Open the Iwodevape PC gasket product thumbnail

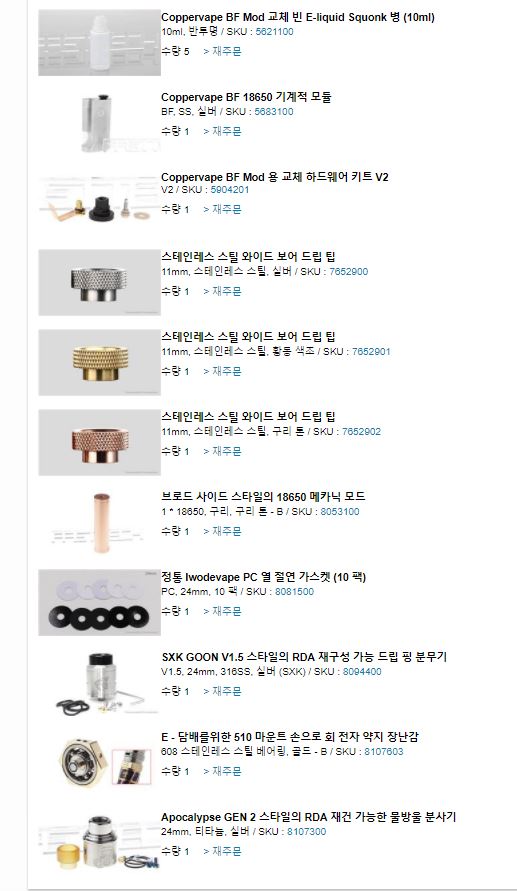click(x=99, y=603)
